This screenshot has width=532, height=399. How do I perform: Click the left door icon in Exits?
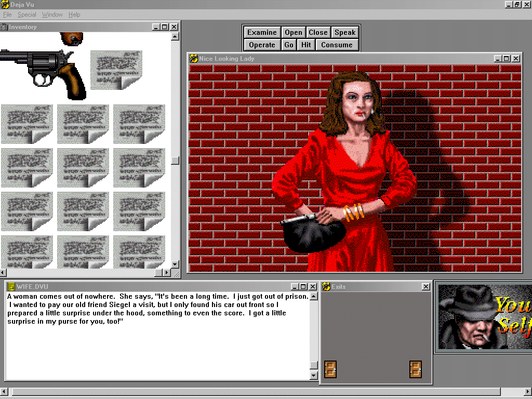(329, 369)
